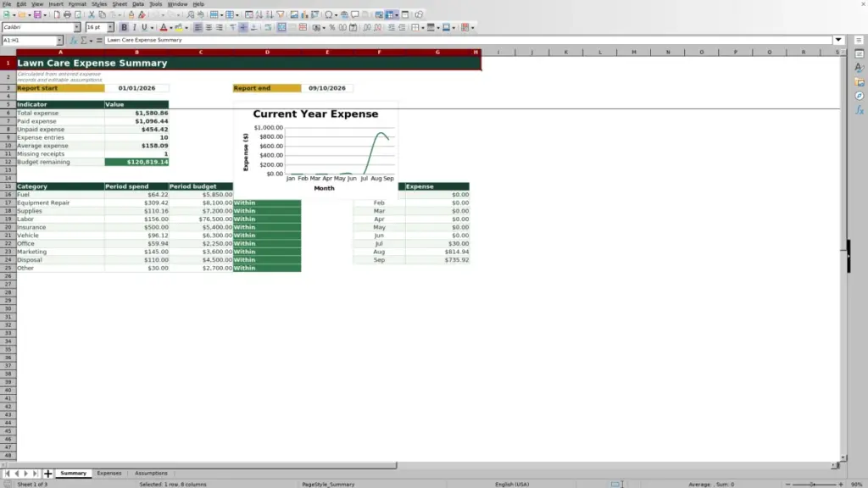Switch to the Assumptions sheet tab
Screen dimensions: 868x488
click(151, 473)
